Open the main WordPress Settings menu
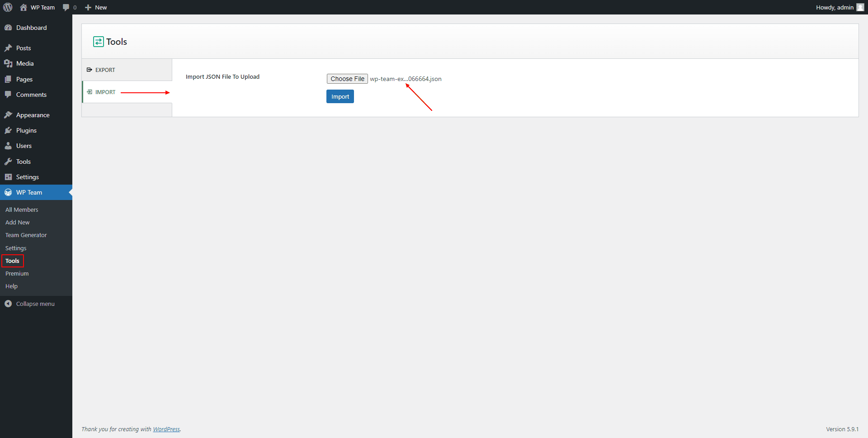Image resolution: width=868 pixels, height=438 pixels. pyautogui.click(x=36, y=177)
